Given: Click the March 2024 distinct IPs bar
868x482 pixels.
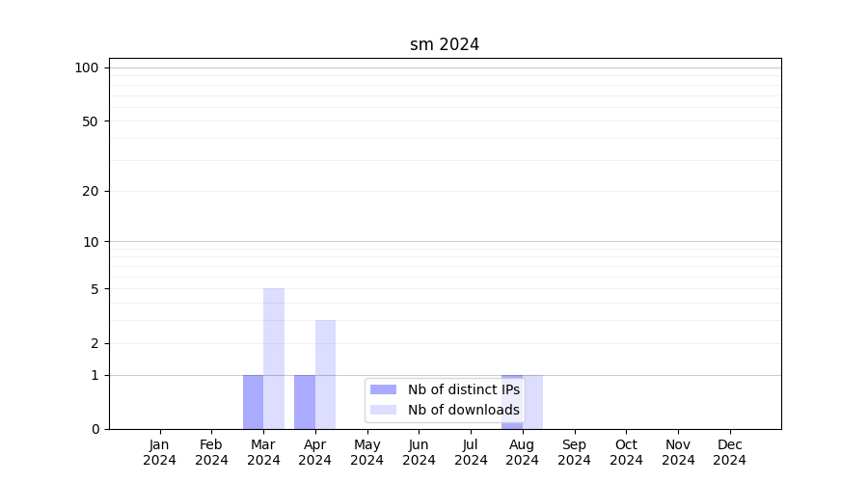Looking at the screenshot, I should click(x=253, y=401).
